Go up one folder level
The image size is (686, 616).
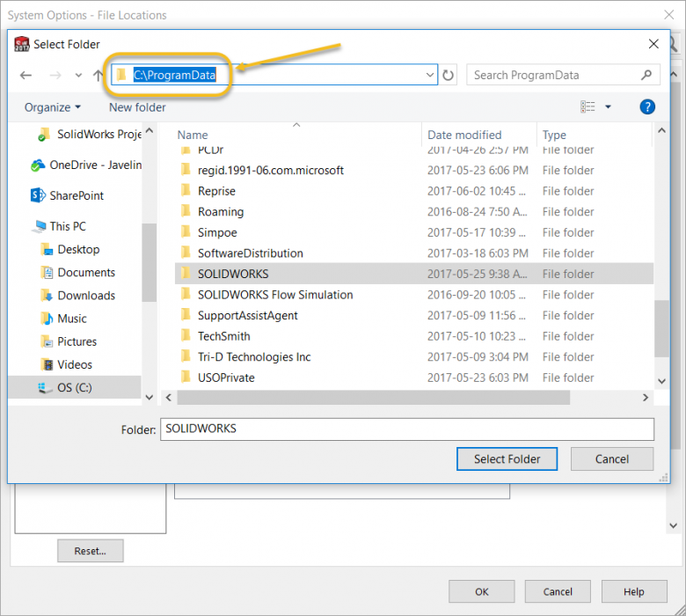[x=98, y=76]
